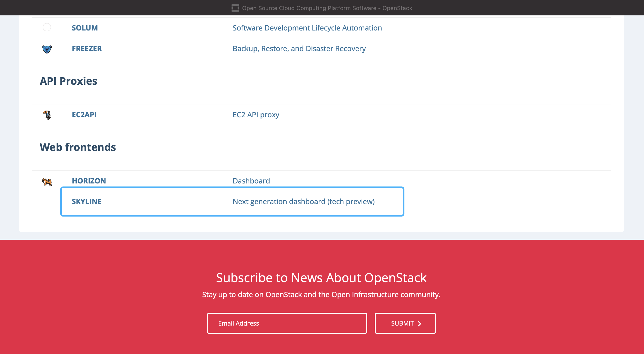Click the Software Development Lifecycle Automation link
Viewport: 644px width, 354px height.
307,28
